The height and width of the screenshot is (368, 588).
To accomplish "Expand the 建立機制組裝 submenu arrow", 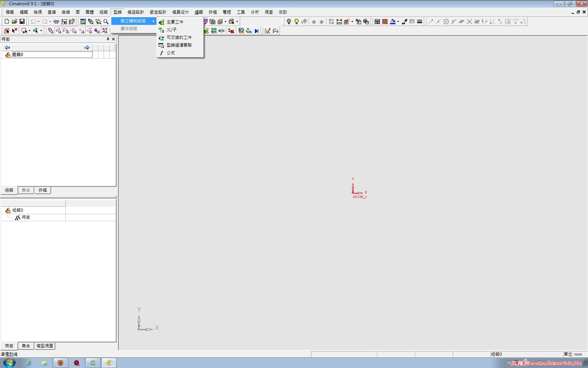I will tap(153, 21).
